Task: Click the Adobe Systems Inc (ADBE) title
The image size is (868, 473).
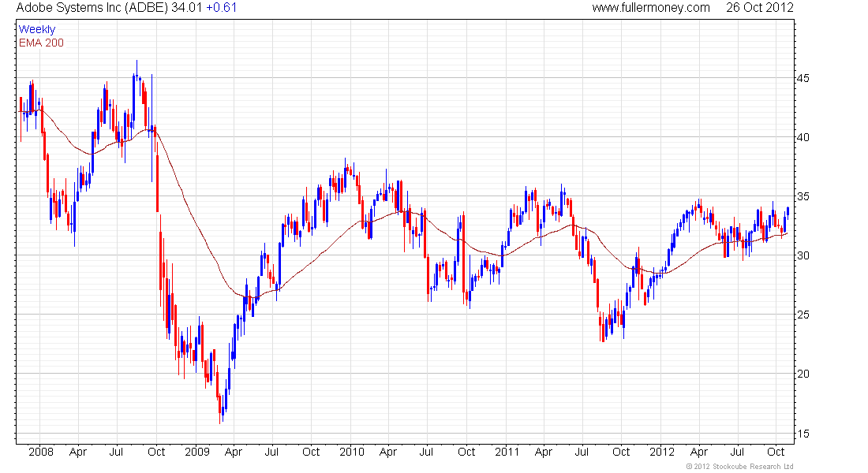Action: (90, 8)
